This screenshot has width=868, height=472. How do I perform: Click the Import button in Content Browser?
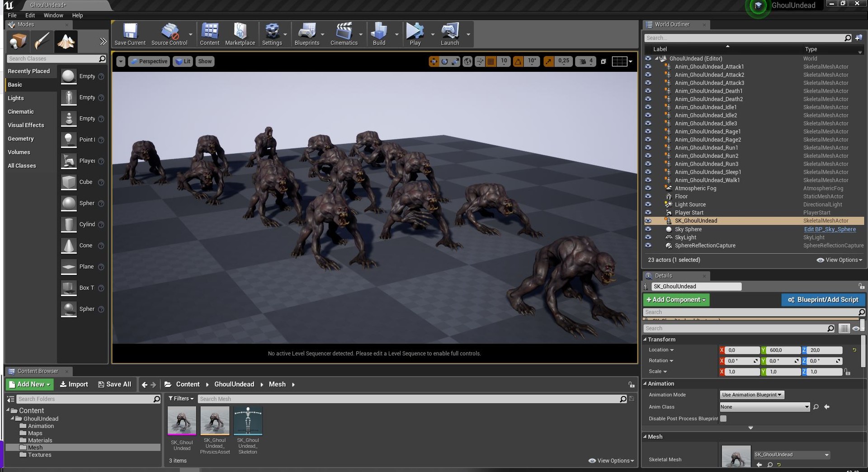coord(74,384)
